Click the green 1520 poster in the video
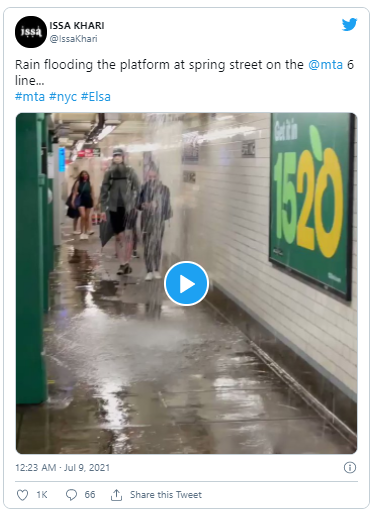This screenshot has height=516, width=386. click(311, 203)
